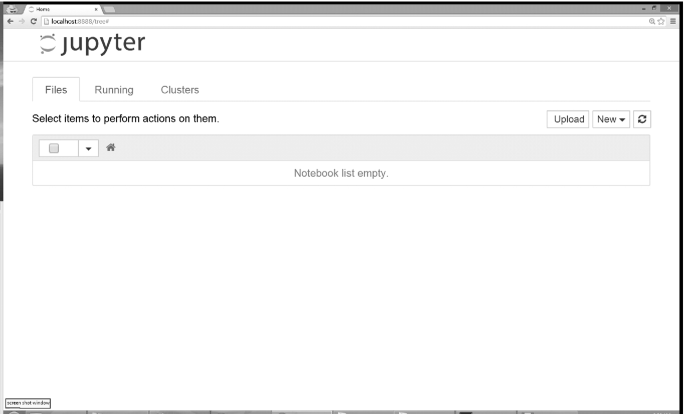
Task: Click 'Select items to perform actions' text
Action: pyautogui.click(x=125, y=119)
